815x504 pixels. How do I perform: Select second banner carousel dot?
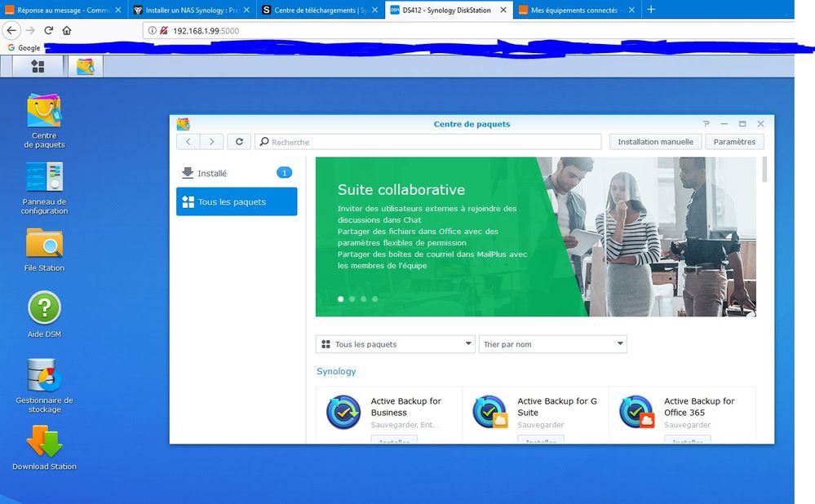point(352,299)
